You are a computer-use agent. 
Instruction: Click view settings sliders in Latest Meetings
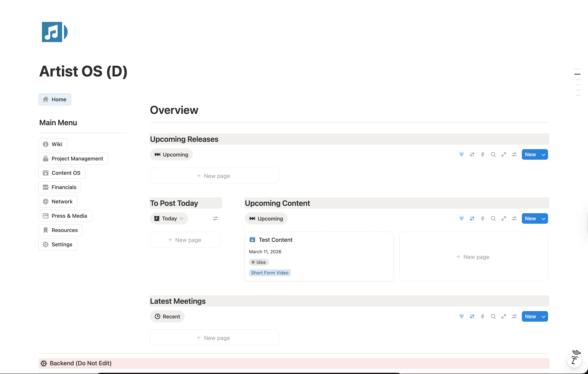coord(514,316)
